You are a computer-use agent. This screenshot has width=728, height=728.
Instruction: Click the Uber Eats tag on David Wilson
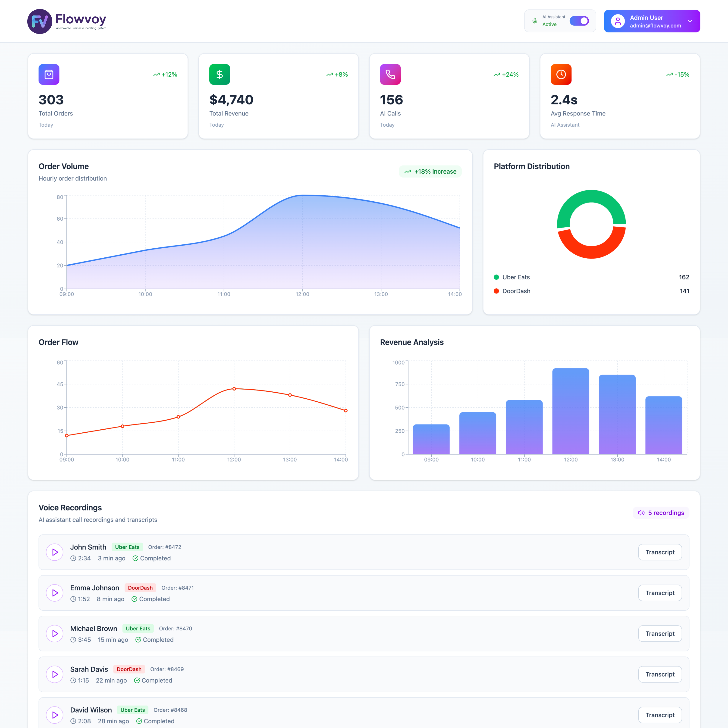click(x=133, y=710)
